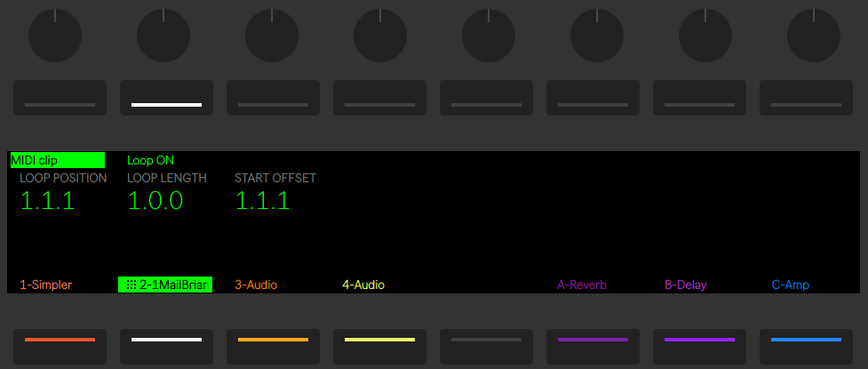Screen dimensions: 868x369
Task: Select the B-Delay return track label
Action: coord(685,285)
